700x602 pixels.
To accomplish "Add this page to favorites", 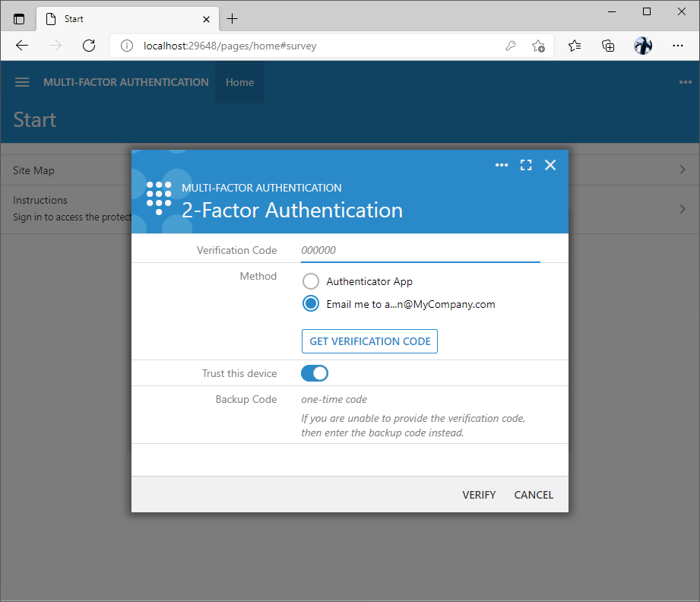I will 538,46.
